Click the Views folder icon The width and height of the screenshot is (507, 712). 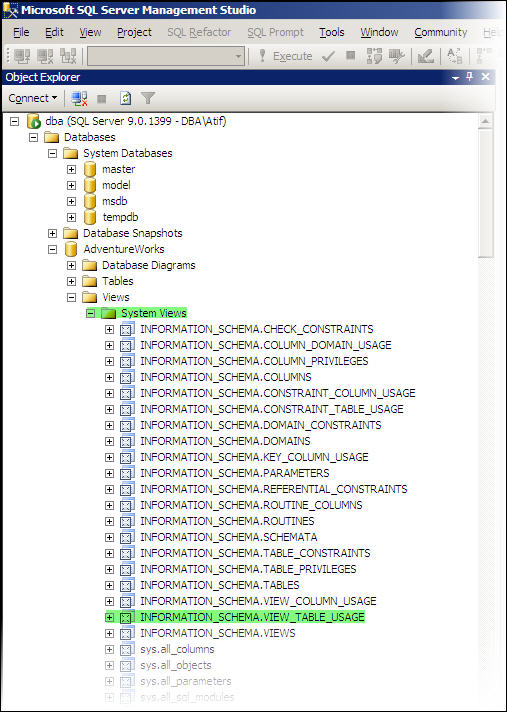90,297
